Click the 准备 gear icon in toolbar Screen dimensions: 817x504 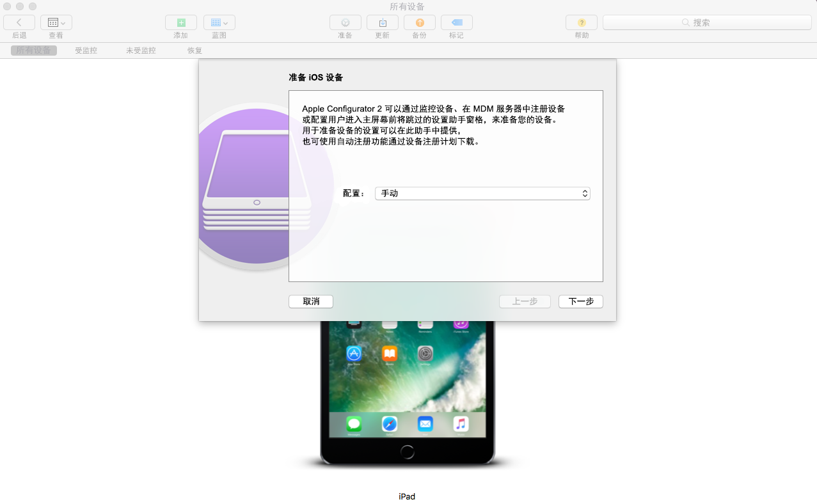pyautogui.click(x=345, y=22)
